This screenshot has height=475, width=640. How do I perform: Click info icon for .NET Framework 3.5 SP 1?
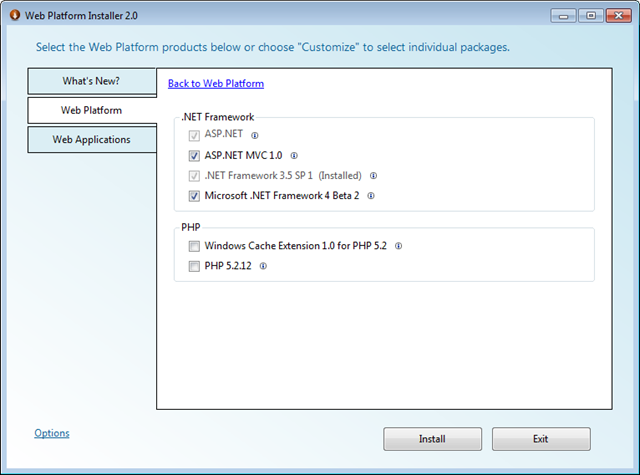pyautogui.click(x=373, y=176)
